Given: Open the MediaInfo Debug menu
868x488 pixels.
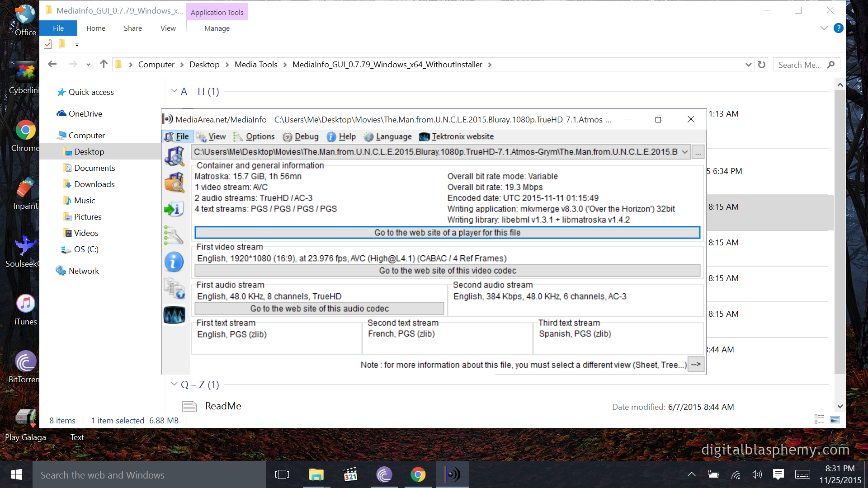Looking at the screenshot, I should tap(301, 136).
